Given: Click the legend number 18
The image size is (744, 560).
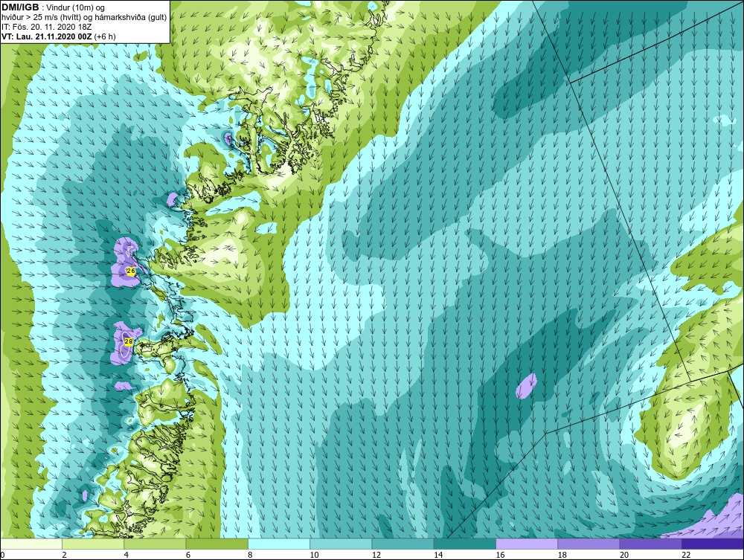Looking at the screenshot, I should pyautogui.click(x=562, y=555).
